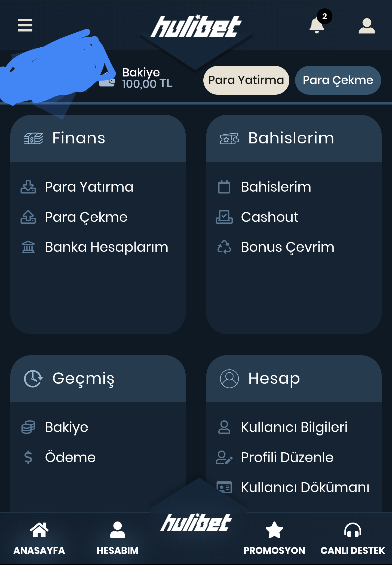Open Kullanıcı Bilgileri under Hesap
The image size is (392, 565).
(294, 427)
